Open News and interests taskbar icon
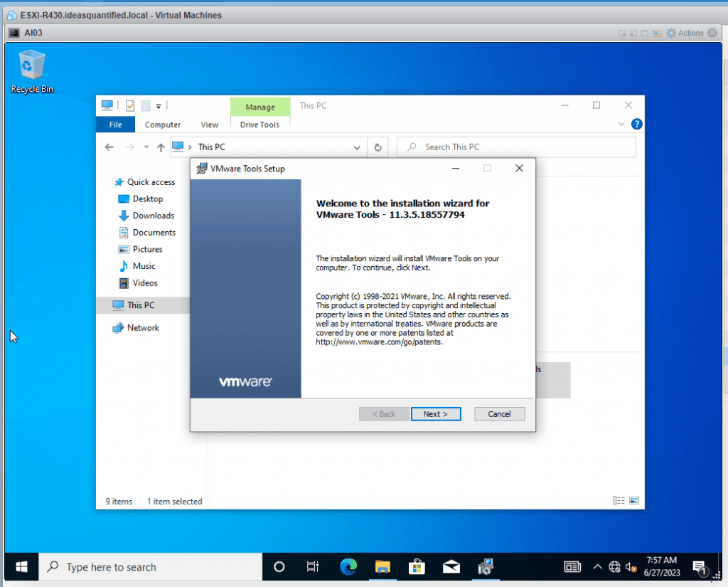Viewport: 728px width, 587px height. (x=572, y=566)
